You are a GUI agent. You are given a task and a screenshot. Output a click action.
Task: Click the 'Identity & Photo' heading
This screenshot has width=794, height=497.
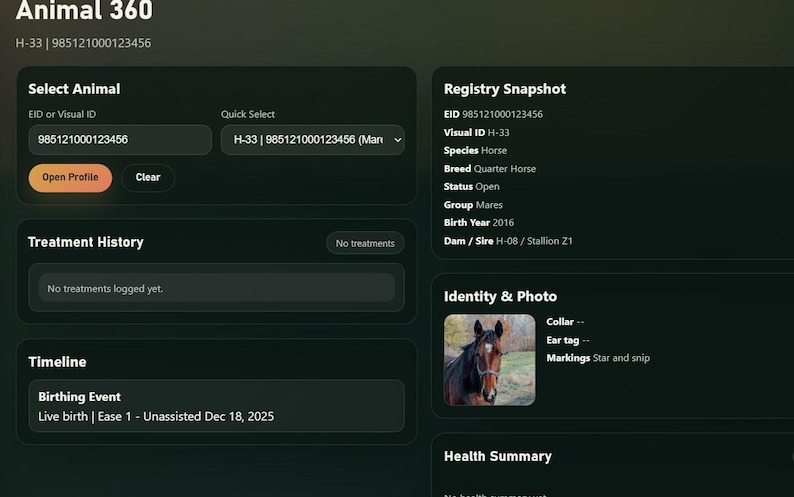tap(500, 296)
